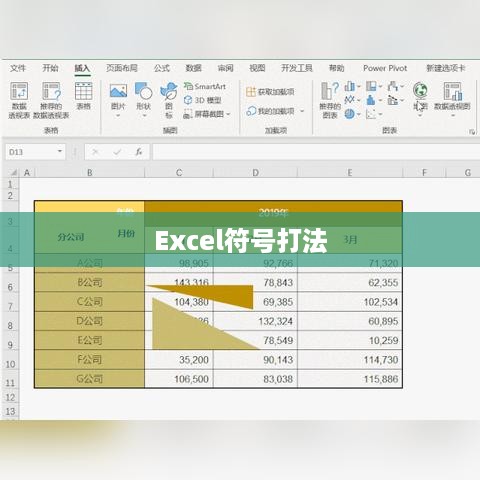Image resolution: width=480 pixels, height=480 pixels.
Task: Expand the scatter or bubble chart dropdown
Action: coord(380,114)
